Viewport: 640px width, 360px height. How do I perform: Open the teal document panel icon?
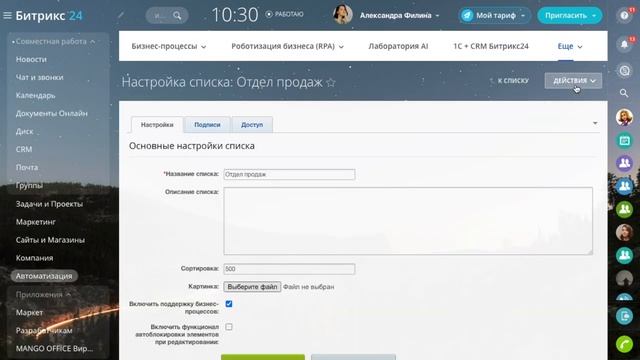click(x=624, y=316)
